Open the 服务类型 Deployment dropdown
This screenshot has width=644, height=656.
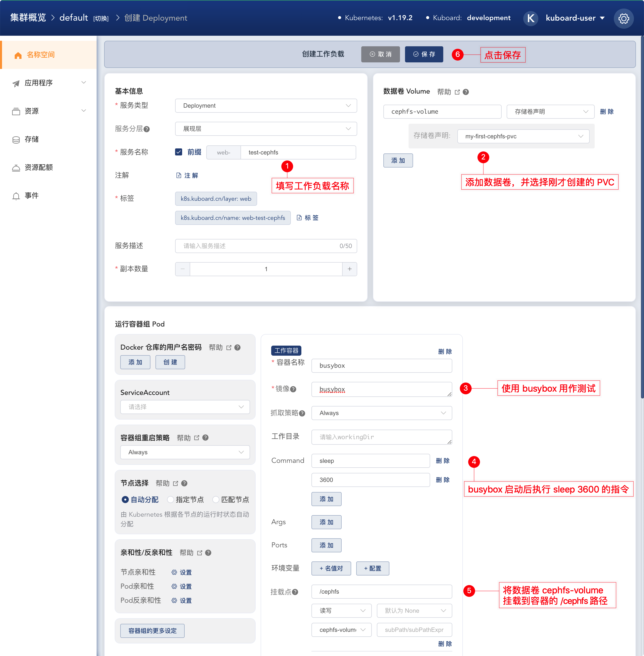tap(266, 106)
